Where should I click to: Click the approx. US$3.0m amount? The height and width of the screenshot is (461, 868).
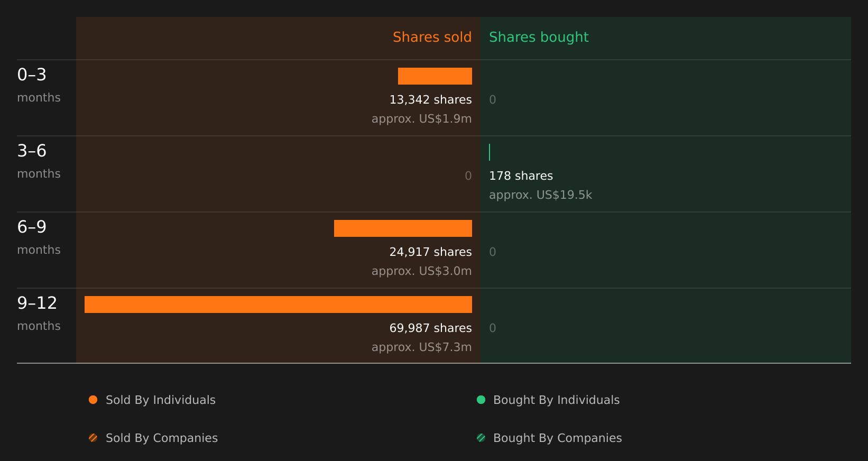(422, 271)
